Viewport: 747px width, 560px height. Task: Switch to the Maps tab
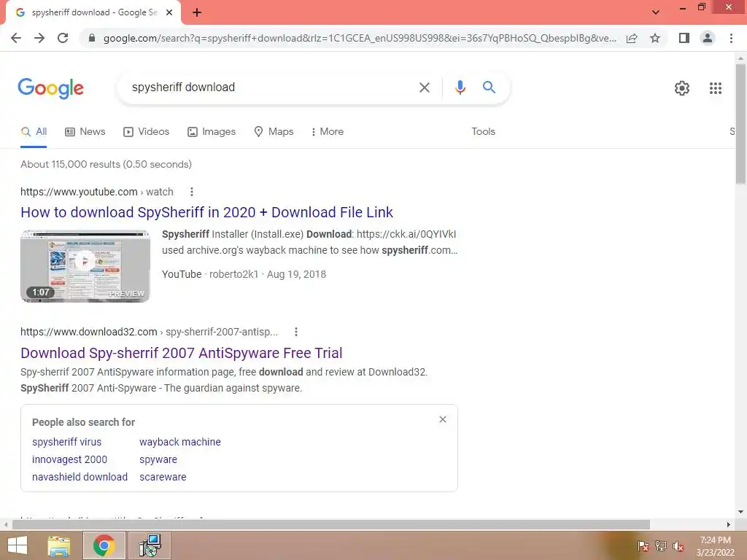[x=274, y=131]
